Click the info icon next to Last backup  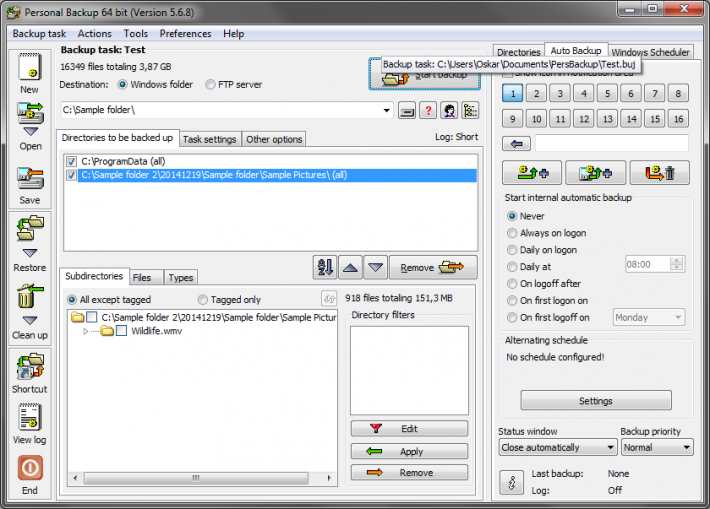(x=512, y=482)
